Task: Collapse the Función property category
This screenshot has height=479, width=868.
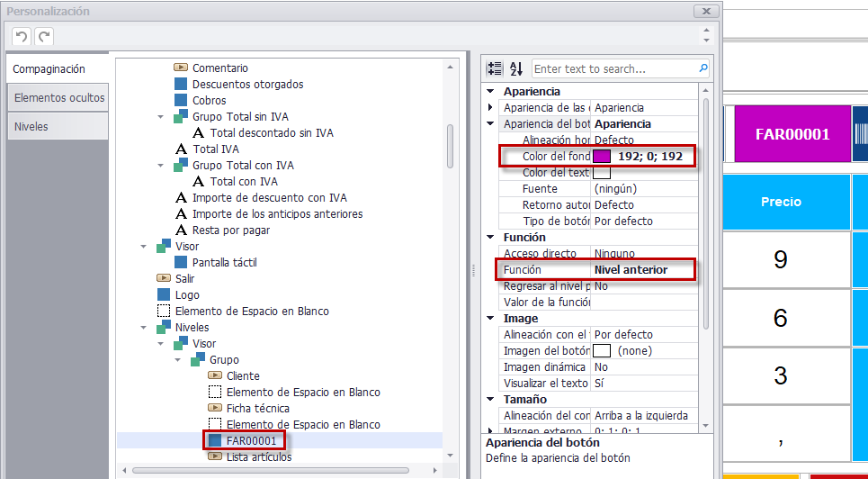Action: [490, 238]
